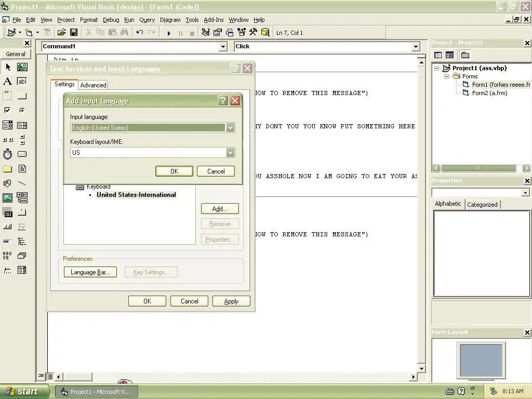Click the Save Project floppy icon
Image resolution: width=532 pixels, height=399 pixels.
74,33
